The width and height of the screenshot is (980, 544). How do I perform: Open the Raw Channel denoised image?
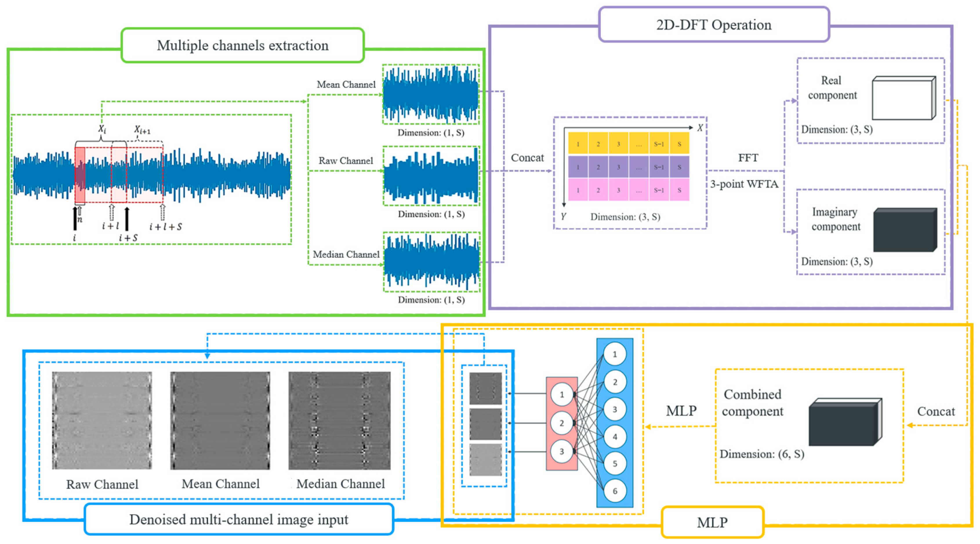[102, 420]
